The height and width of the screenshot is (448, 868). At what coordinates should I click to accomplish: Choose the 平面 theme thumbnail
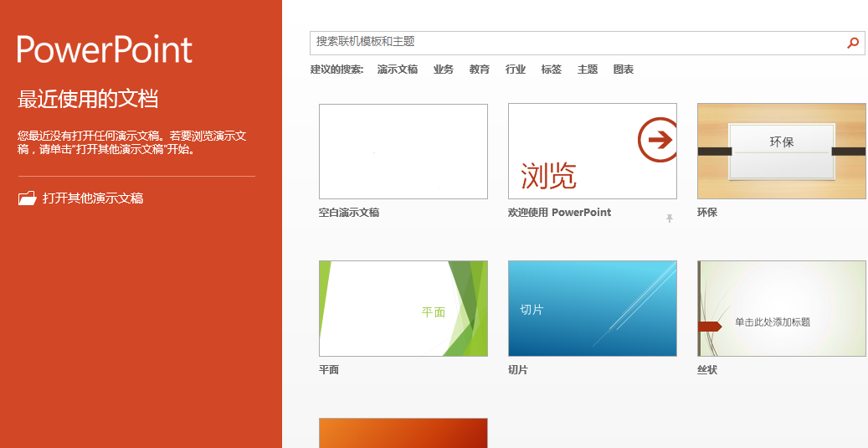coord(403,308)
